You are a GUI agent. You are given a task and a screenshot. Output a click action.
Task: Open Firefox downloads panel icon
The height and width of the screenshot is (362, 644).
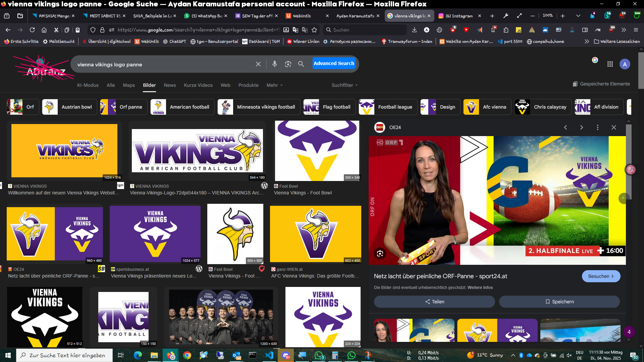[x=415, y=30]
